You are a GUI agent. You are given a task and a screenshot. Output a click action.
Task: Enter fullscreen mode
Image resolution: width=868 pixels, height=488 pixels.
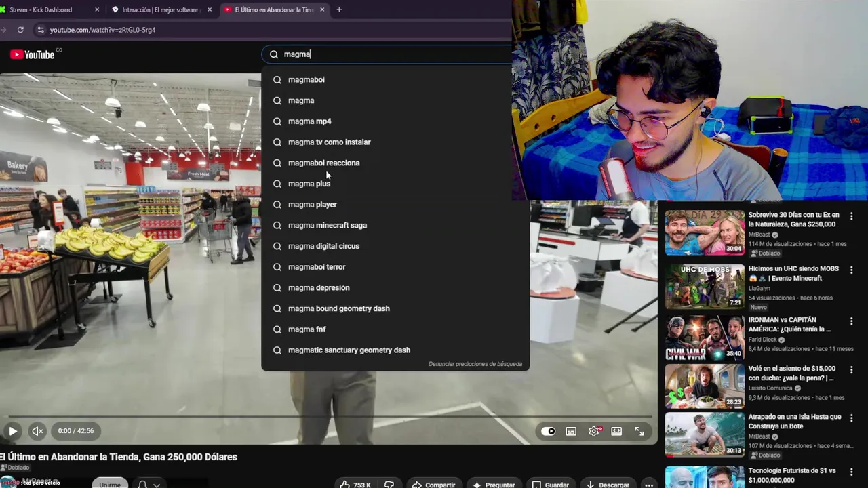click(x=639, y=431)
